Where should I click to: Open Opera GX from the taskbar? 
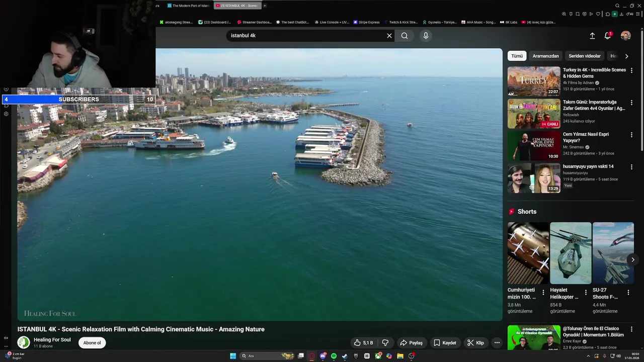click(311, 356)
